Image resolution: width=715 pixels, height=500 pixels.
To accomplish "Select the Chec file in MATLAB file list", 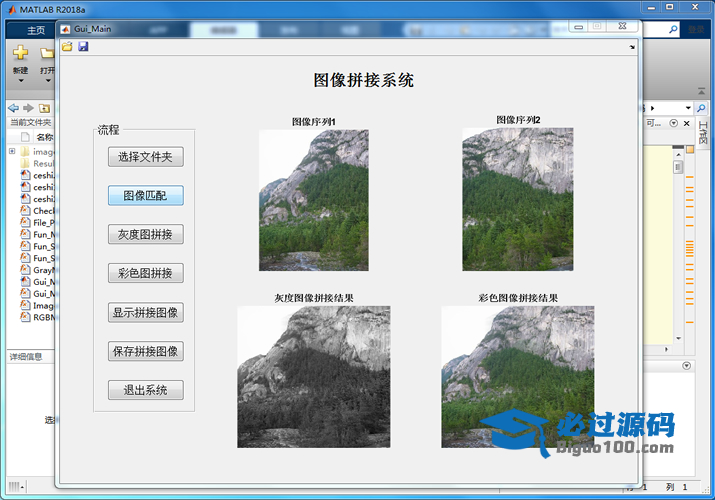I will (38, 211).
